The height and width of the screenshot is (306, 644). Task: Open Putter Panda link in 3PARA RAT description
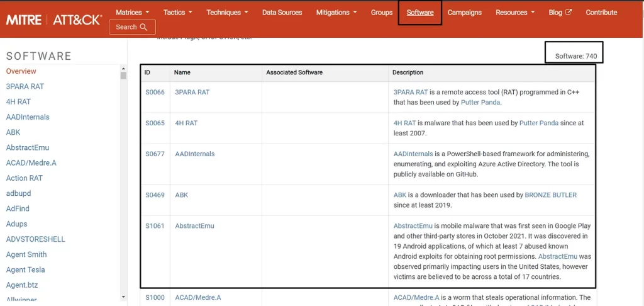[480, 103]
